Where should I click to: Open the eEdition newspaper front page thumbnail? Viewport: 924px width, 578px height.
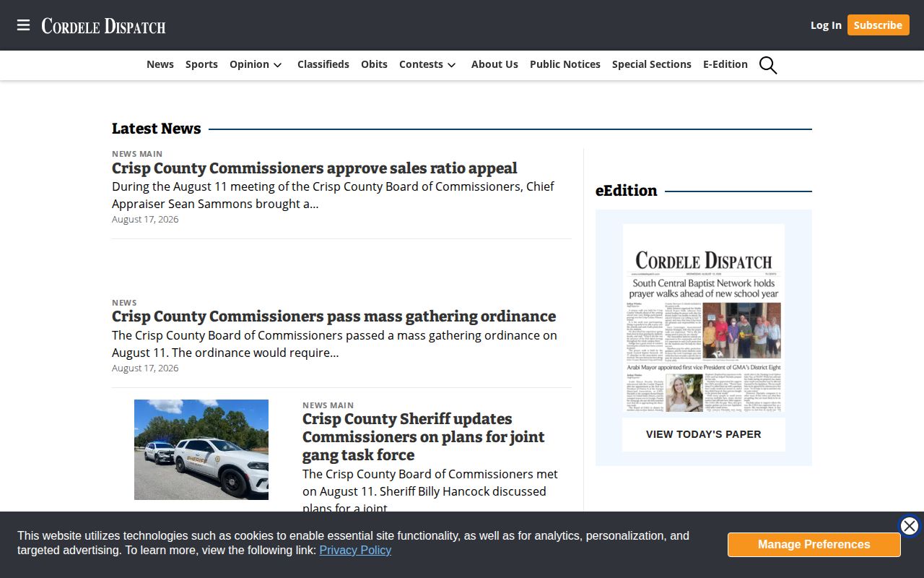coord(704,319)
